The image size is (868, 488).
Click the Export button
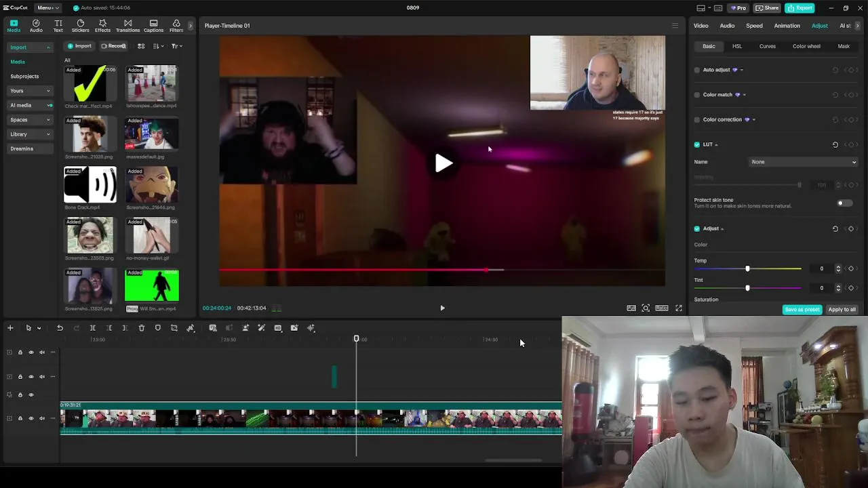pyautogui.click(x=800, y=8)
